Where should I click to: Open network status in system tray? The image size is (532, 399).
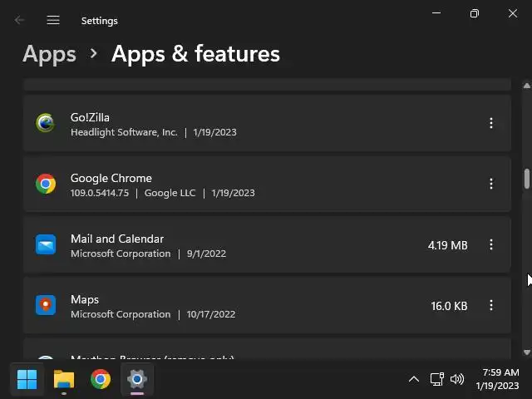[x=437, y=380]
